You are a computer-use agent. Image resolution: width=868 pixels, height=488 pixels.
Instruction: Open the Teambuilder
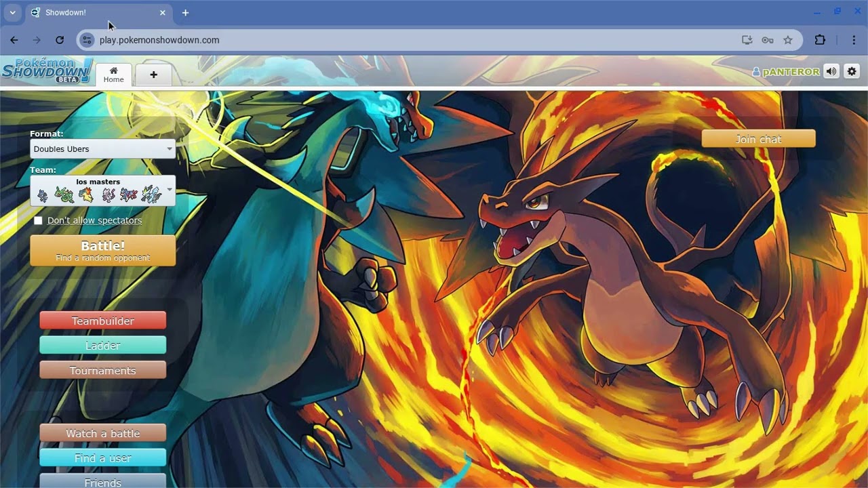coord(103,321)
